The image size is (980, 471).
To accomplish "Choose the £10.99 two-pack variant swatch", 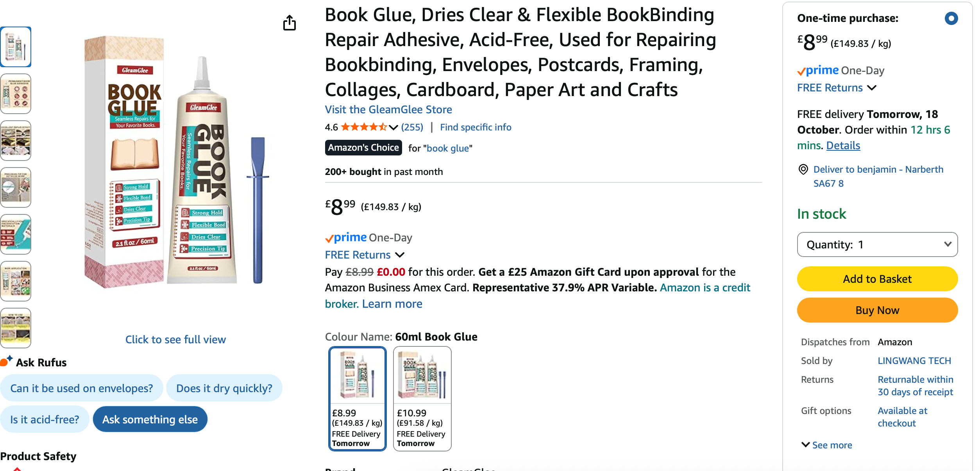I will pyautogui.click(x=422, y=398).
